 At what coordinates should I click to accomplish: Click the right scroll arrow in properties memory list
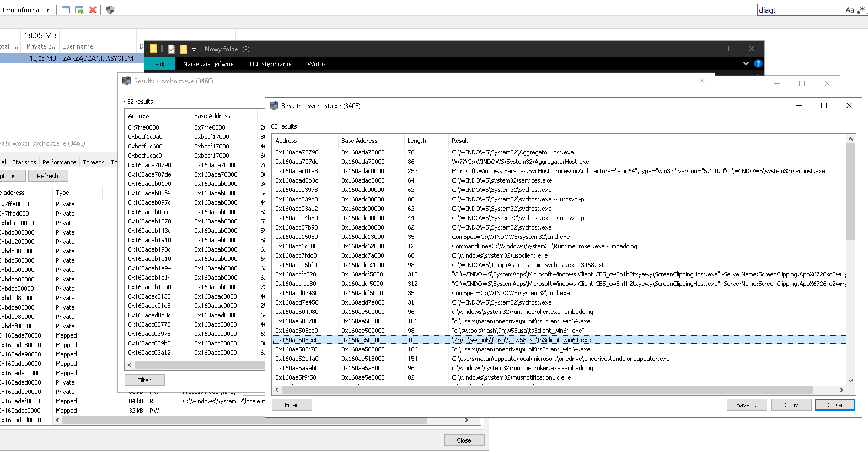[x=466, y=420]
